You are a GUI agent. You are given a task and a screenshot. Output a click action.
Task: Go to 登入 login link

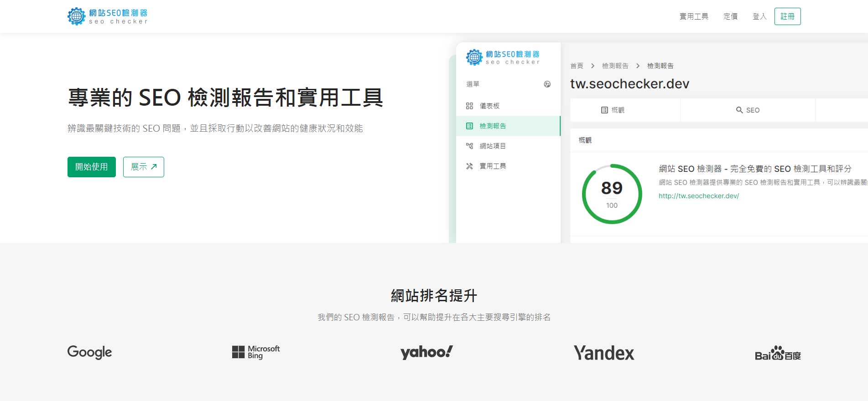tap(759, 16)
